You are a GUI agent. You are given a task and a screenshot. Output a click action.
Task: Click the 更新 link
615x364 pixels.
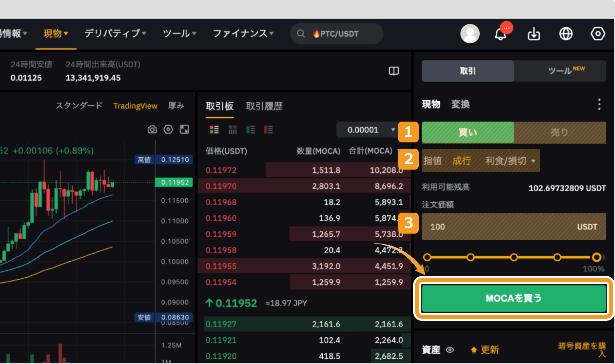(490, 350)
